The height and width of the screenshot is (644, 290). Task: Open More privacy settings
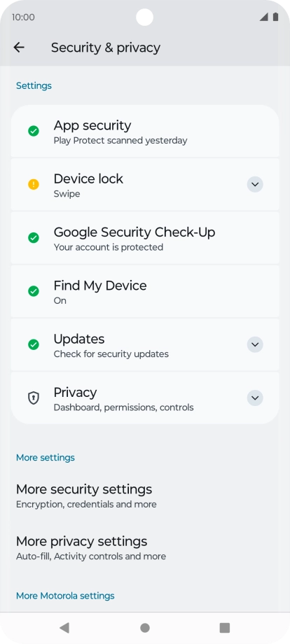(145, 548)
